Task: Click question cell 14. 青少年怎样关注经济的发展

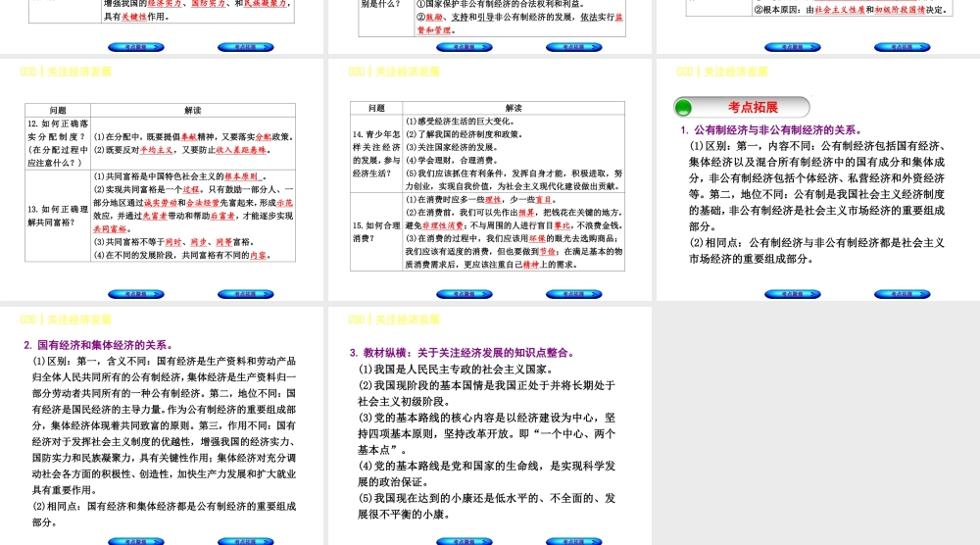Action: pyautogui.click(x=376, y=154)
